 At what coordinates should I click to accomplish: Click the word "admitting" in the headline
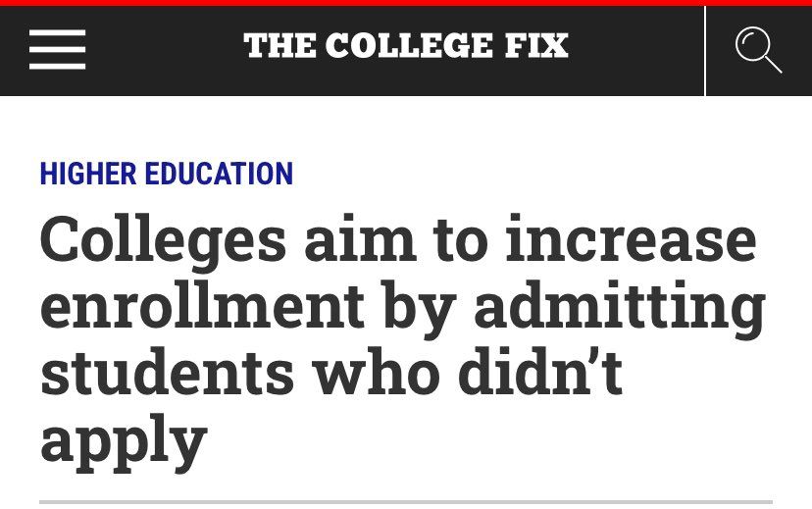click(x=620, y=308)
